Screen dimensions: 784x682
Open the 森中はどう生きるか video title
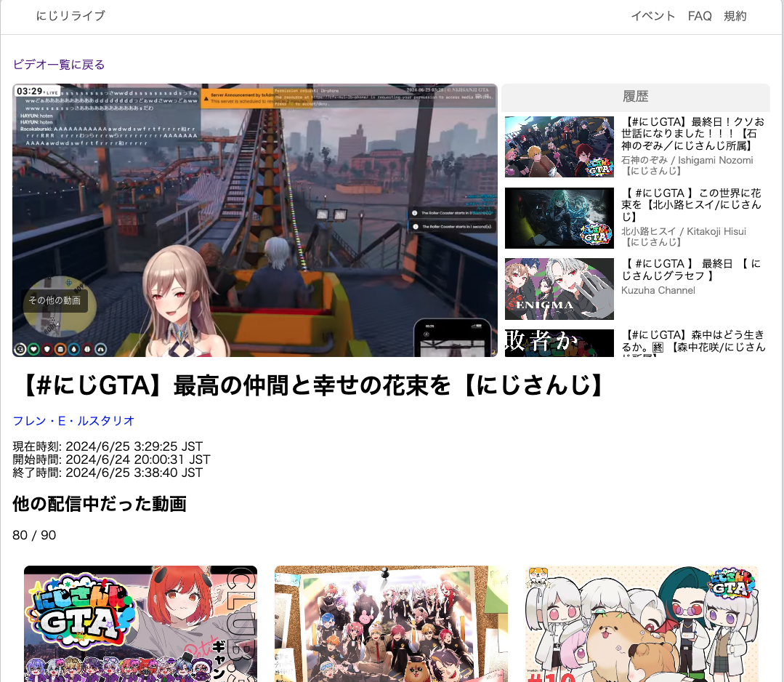click(693, 342)
